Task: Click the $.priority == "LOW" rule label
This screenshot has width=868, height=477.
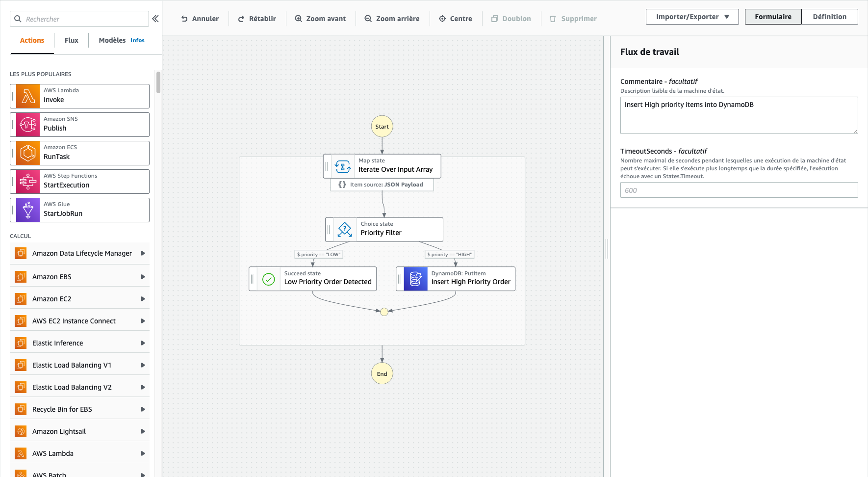Action: point(319,254)
